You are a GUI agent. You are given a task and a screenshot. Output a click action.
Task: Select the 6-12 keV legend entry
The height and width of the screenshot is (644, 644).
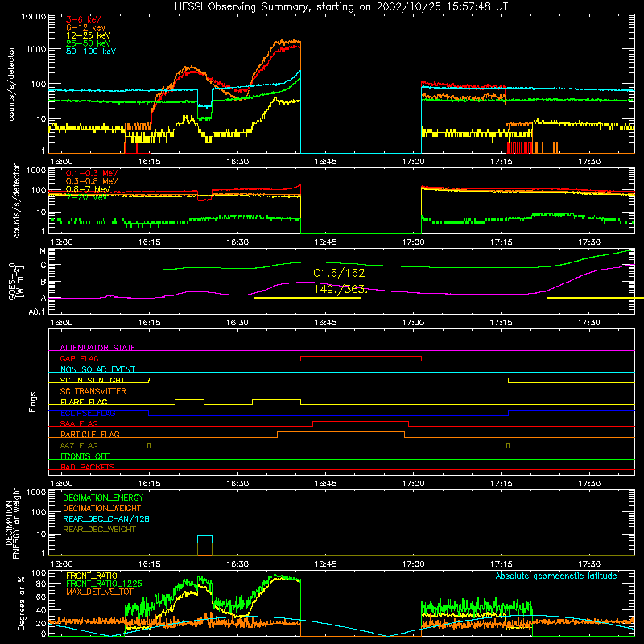85,27
